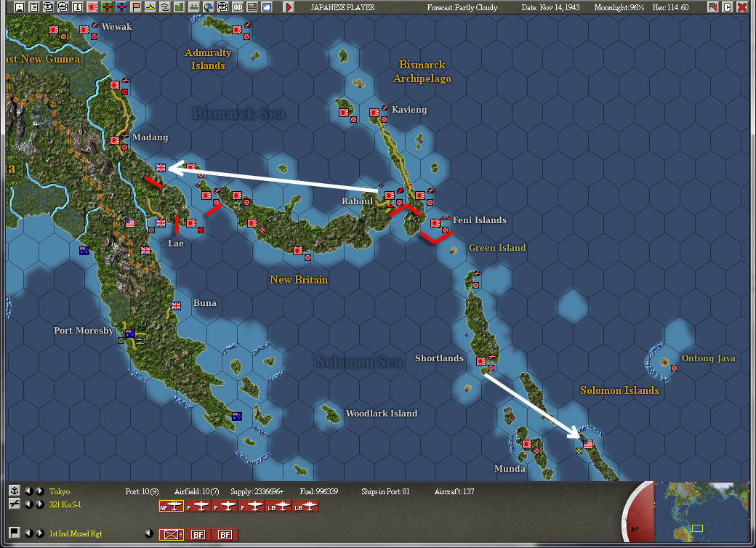Go to next ground unit after 1st Ind Mixed Rgt
756x548 pixels.
[40, 533]
